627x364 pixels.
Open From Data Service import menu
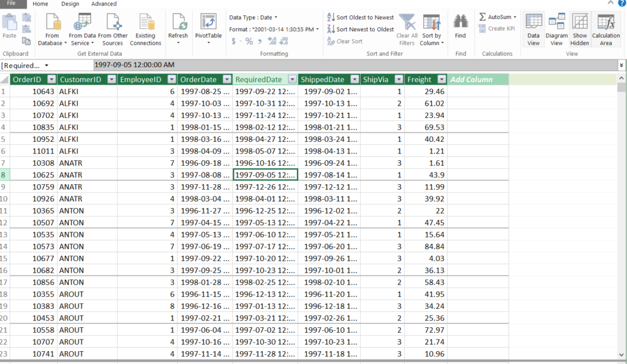82,29
